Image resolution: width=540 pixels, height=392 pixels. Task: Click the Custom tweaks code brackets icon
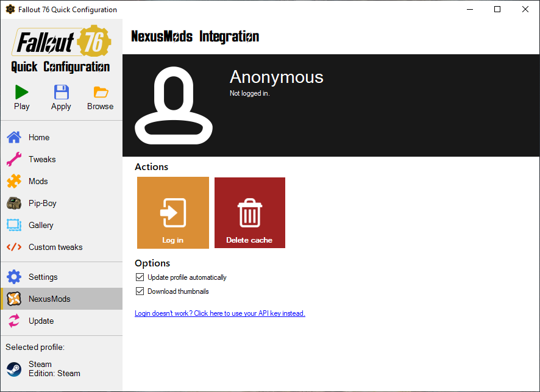click(x=14, y=248)
